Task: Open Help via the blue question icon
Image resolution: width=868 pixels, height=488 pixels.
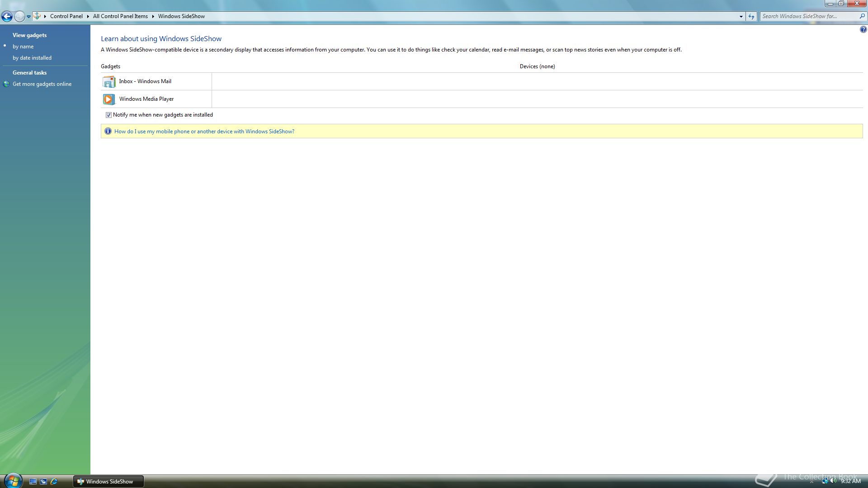Action: [x=863, y=30]
